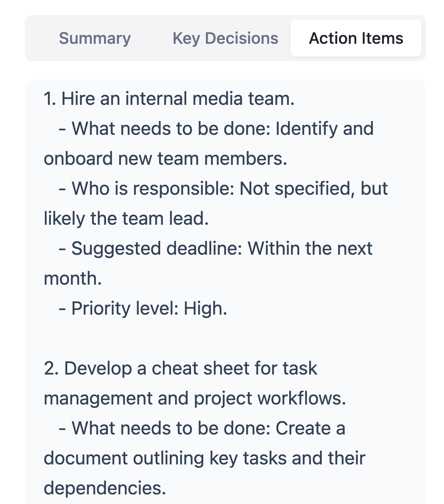444x504 pixels.
Task: Switch to the Summary tab
Action: [x=94, y=38]
